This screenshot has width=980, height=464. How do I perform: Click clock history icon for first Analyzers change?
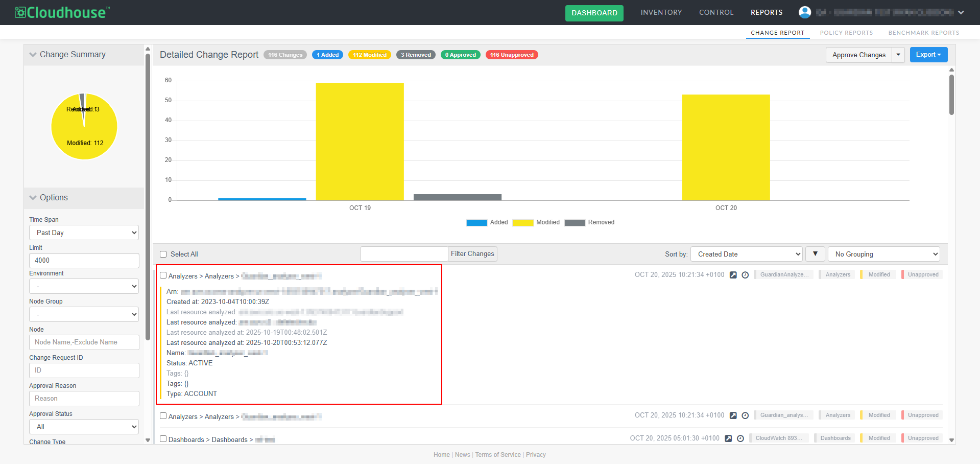pyautogui.click(x=745, y=275)
